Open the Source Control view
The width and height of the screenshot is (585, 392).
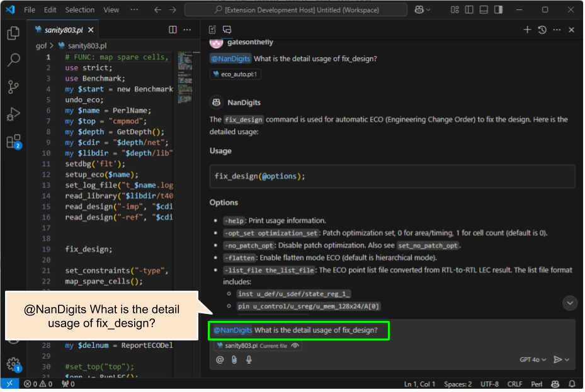tap(13, 87)
